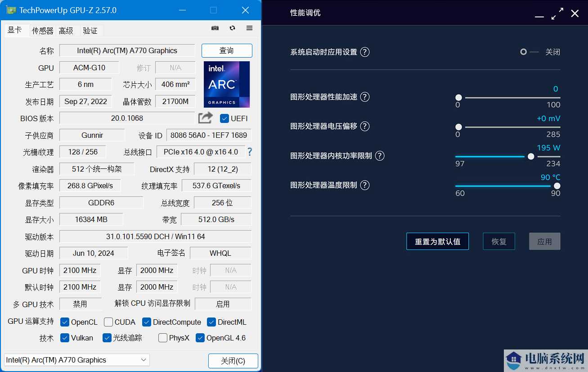Open the GPU-Z hamburger menu

point(249,28)
